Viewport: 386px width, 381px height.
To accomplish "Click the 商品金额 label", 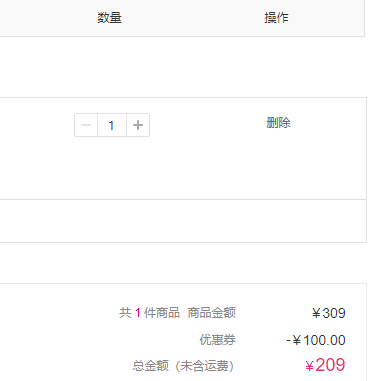I will [x=212, y=313].
